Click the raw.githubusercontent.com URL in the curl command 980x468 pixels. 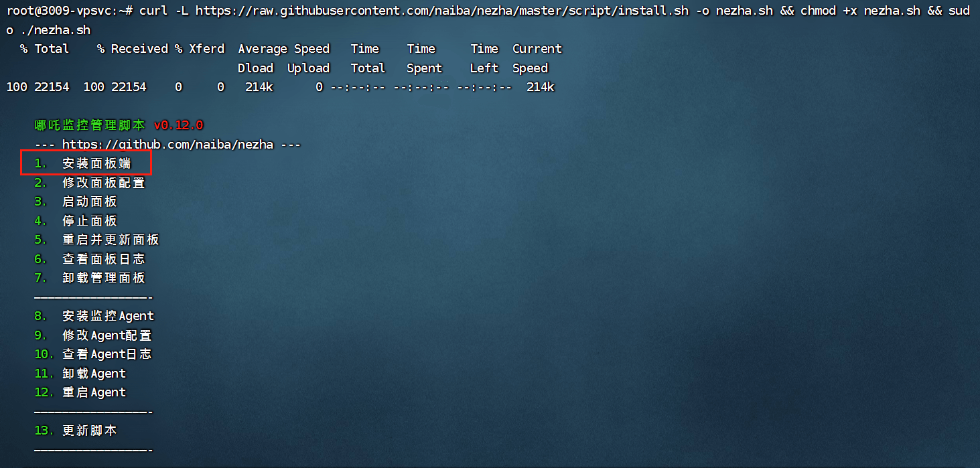[x=442, y=11]
